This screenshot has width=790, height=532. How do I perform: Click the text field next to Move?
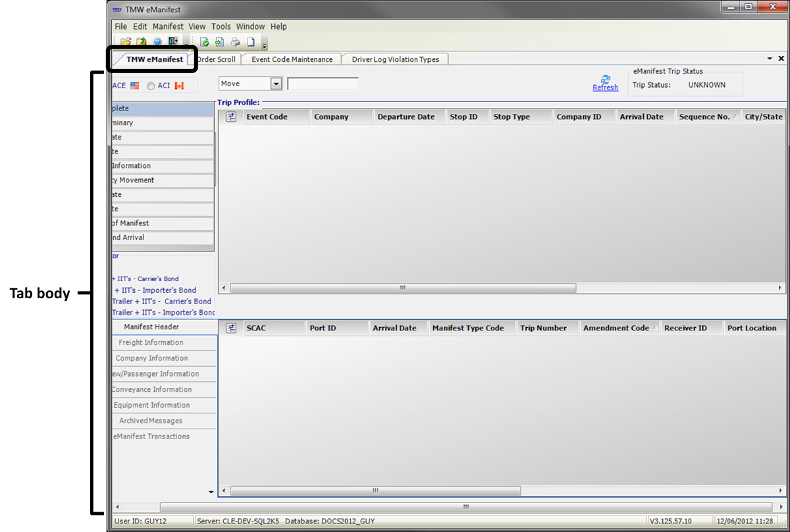tap(323, 84)
